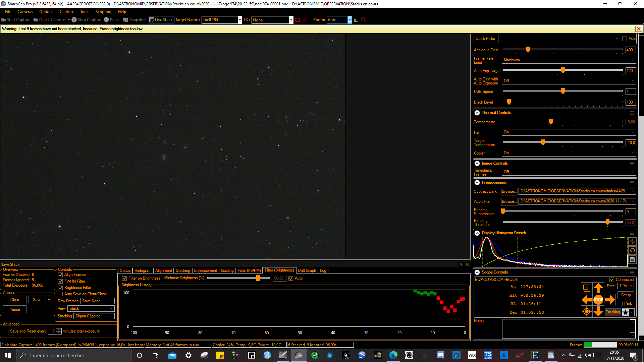Click the magnifier focus icon next to Zoom
Screen dimensions: 644x362
click(363, 20)
